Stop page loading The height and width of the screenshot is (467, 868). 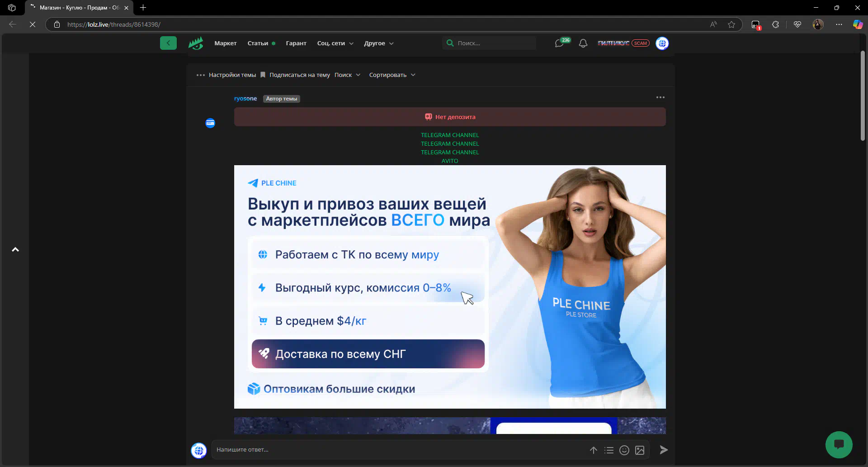pyautogui.click(x=33, y=24)
